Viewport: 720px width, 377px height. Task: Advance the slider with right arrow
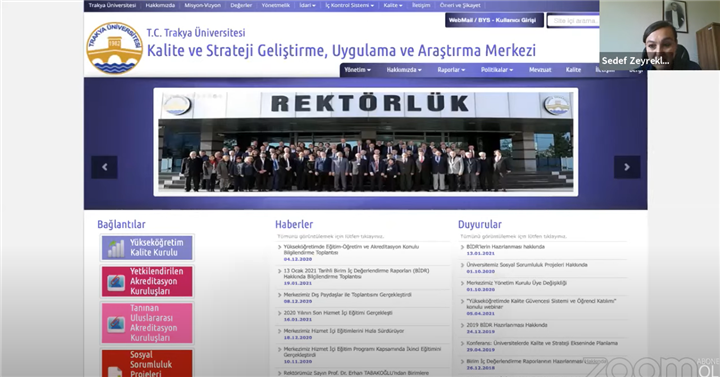[x=627, y=167]
